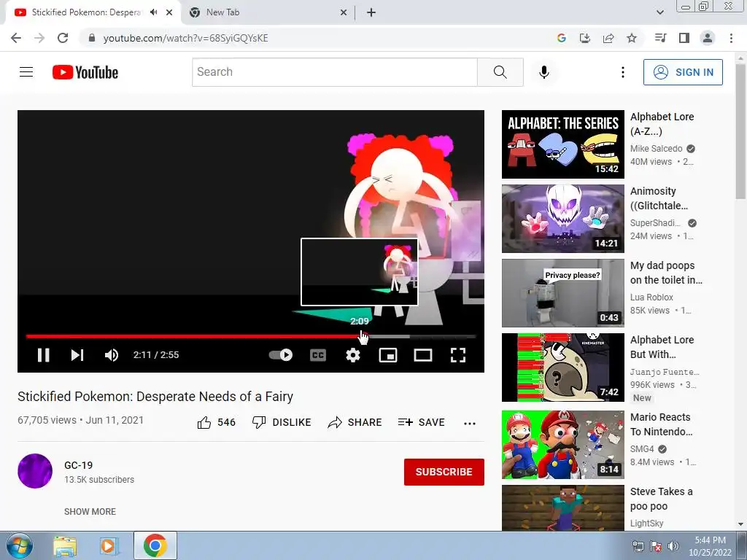
Task: Focus the YouTube Search field
Action: [x=334, y=72]
